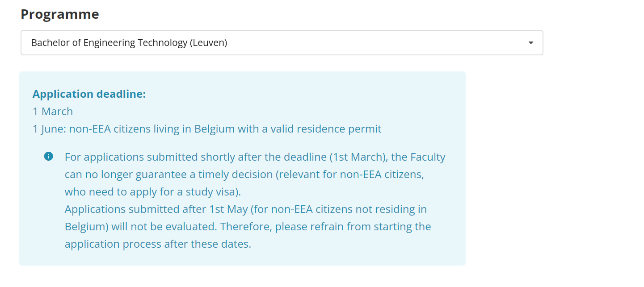The width and height of the screenshot is (644, 287).
Task: Click the line starting "Applications submitted after 1st May"
Action: [245, 209]
